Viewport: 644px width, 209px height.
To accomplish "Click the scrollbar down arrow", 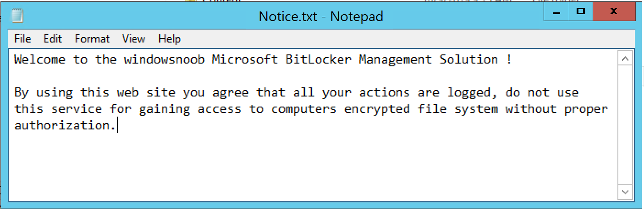I will (626, 191).
